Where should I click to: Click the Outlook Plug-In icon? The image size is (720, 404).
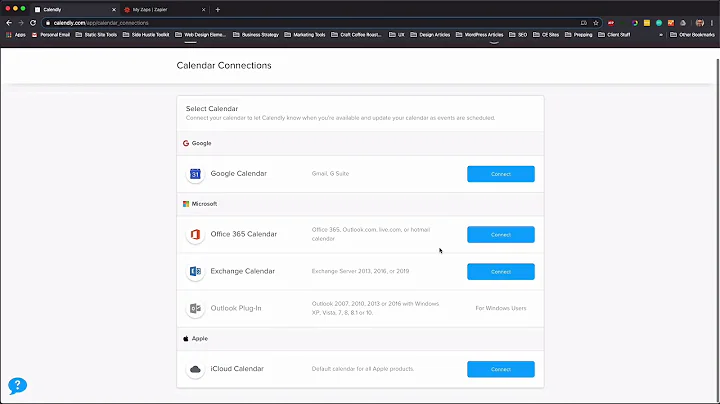(195, 309)
